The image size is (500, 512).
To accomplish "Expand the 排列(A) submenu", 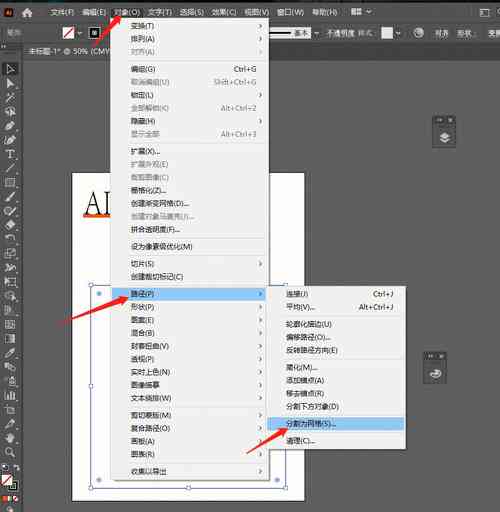I will coord(189,39).
